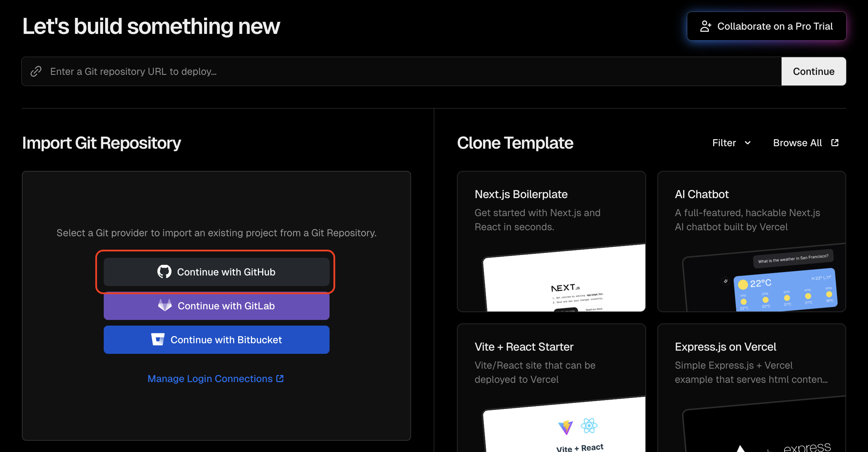Click the external link icon beside Browse All
Image resolution: width=868 pixels, height=452 pixels.
pos(835,143)
